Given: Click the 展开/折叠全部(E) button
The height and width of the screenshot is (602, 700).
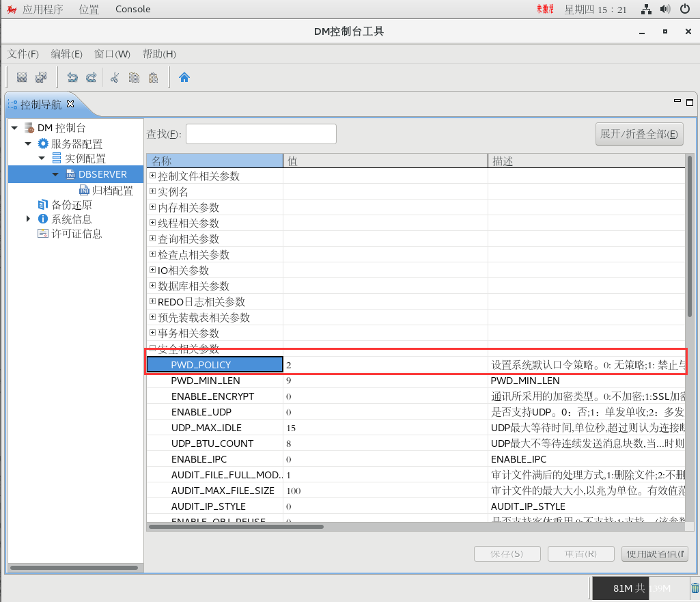Looking at the screenshot, I should coord(639,133).
